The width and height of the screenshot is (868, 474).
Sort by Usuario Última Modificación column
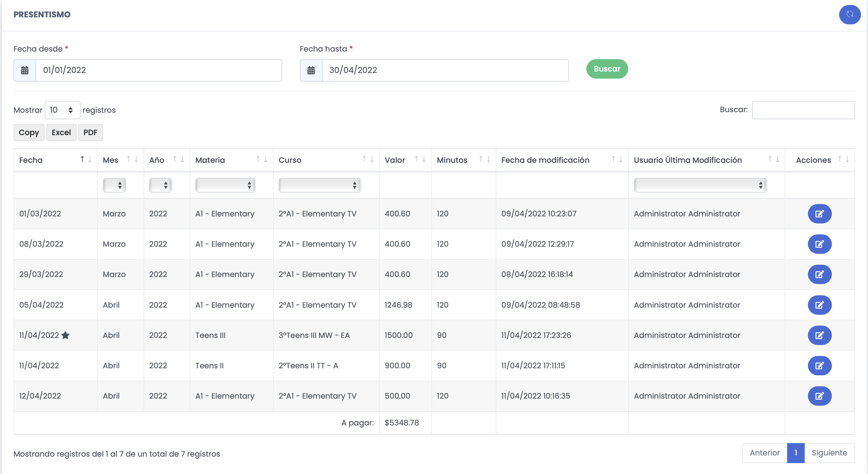(x=706, y=160)
